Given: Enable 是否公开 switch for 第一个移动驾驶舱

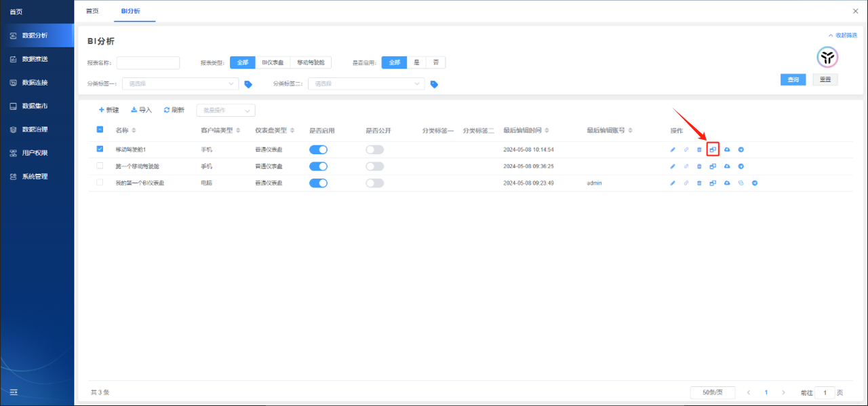Looking at the screenshot, I should point(374,166).
